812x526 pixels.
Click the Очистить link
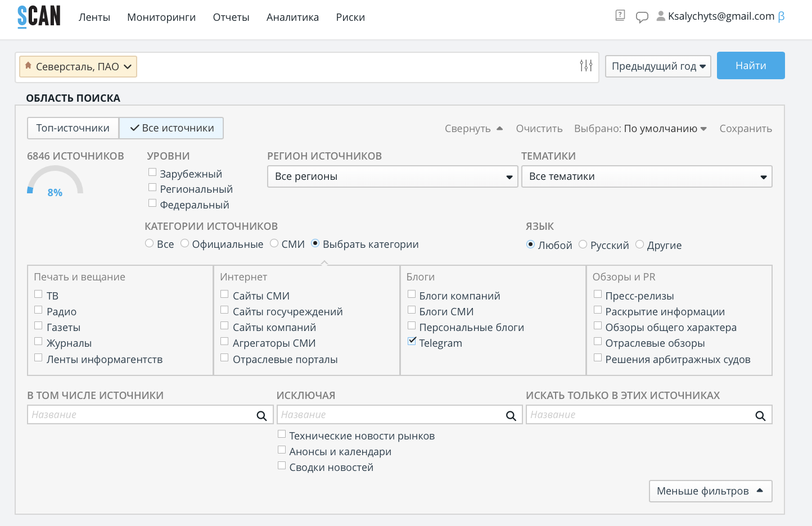point(539,129)
